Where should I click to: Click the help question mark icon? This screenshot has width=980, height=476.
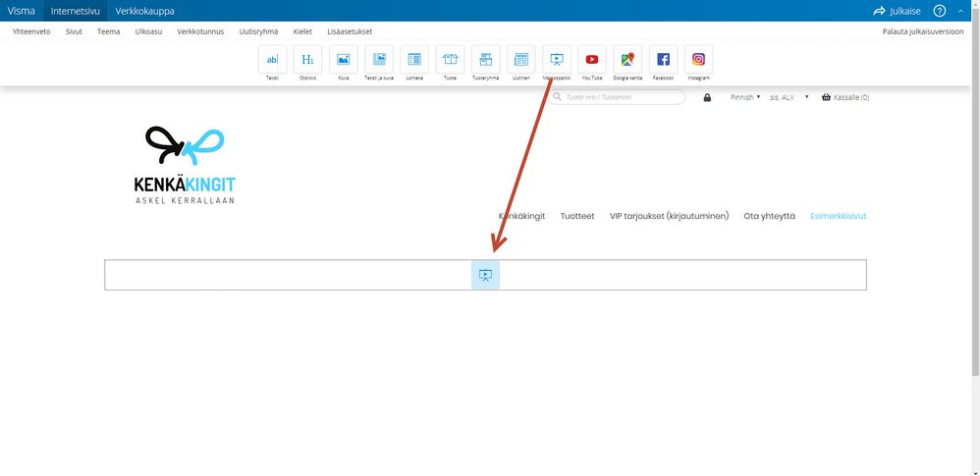[940, 11]
